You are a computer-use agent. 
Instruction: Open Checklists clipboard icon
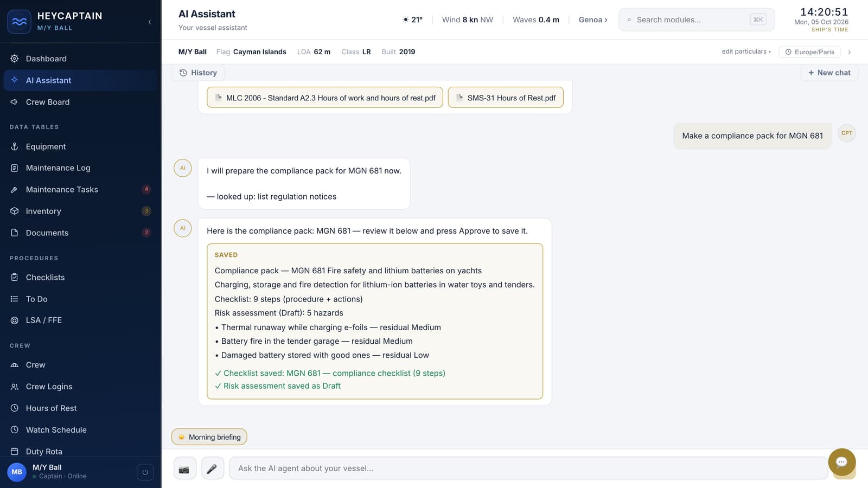click(x=15, y=278)
